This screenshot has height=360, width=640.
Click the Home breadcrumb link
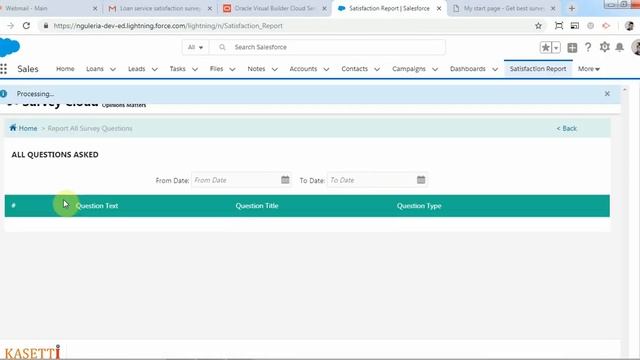28,128
